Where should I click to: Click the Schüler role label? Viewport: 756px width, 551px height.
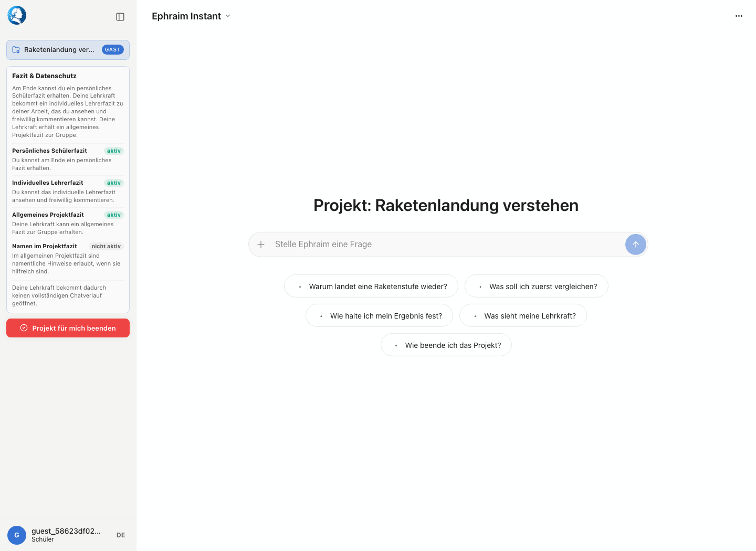tap(43, 539)
